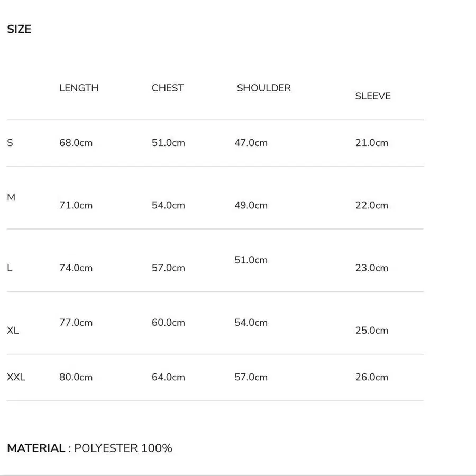Click the 25.0cm sleeve value
Screen dimensions: 476x476
click(371, 331)
